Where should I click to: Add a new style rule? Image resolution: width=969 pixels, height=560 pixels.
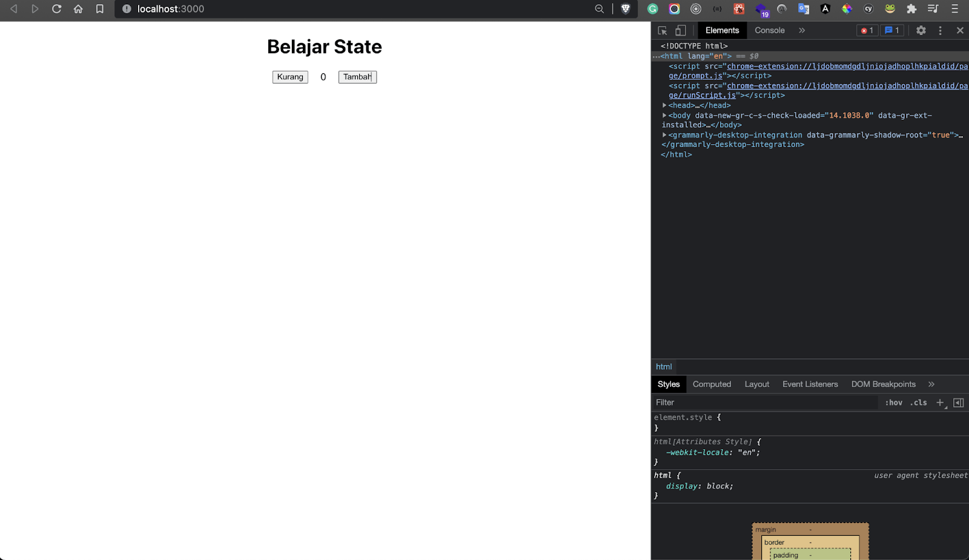(940, 403)
